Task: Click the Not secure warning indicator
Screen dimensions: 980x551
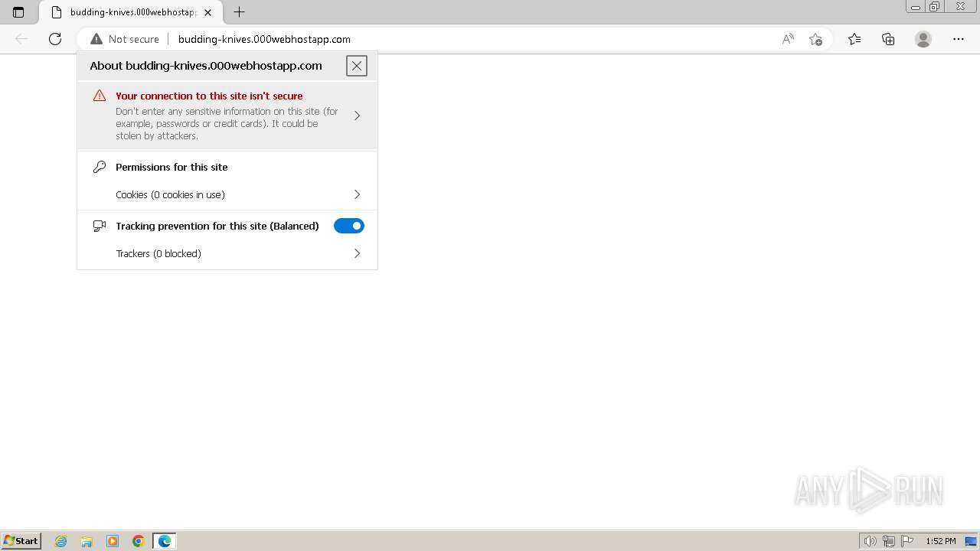Action: click(x=125, y=39)
